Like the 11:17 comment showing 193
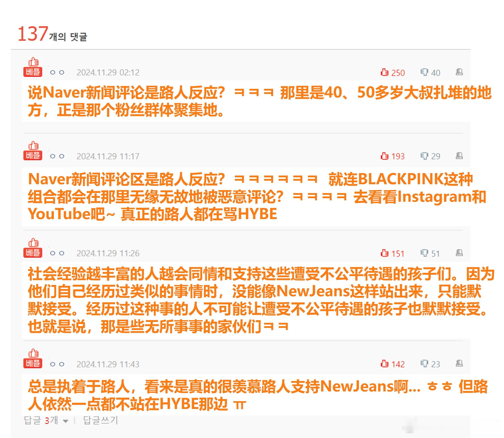Image resolution: width=504 pixels, height=438 pixels. (x=392, y=156)
